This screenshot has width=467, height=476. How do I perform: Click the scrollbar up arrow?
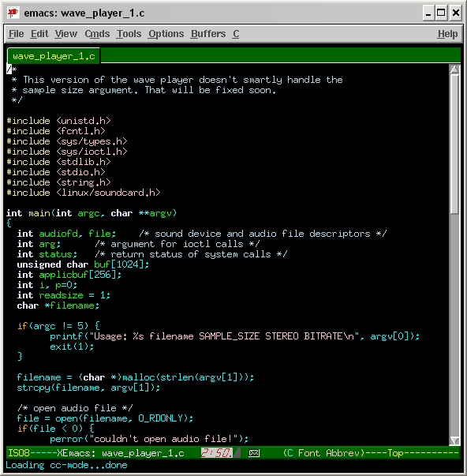(x=454, y=69)
